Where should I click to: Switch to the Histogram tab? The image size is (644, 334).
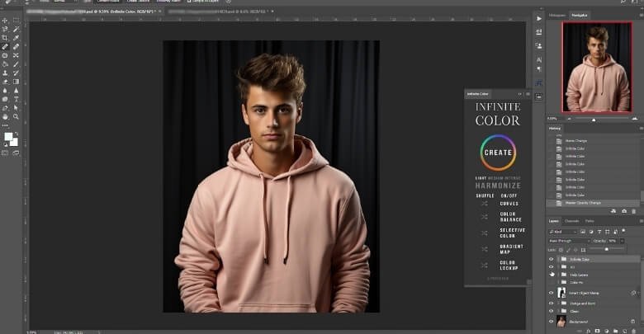(x=557, y=15)
